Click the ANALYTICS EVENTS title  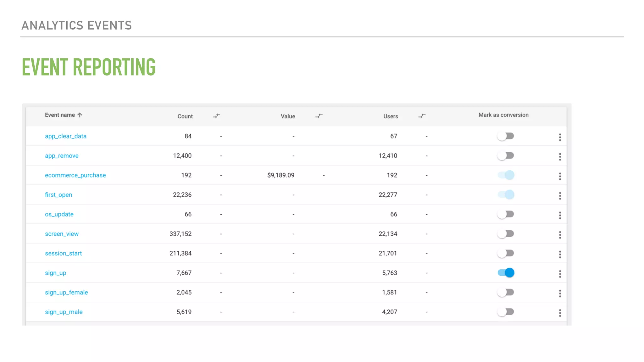pyautogui.click(x=76, y=25)
